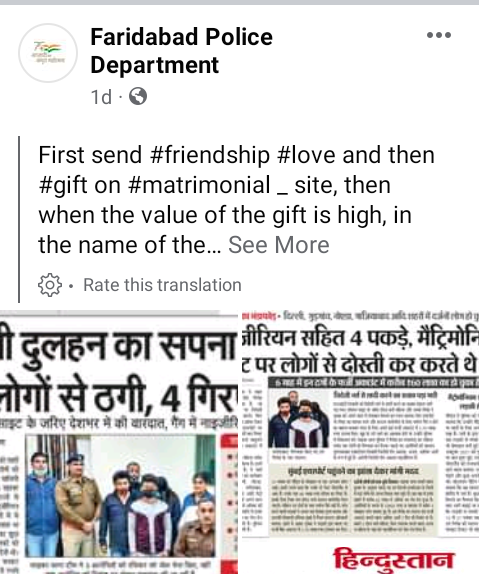The image size is (479, 574).
Task: Click Rate this translation
Action: tap(162, 285)
